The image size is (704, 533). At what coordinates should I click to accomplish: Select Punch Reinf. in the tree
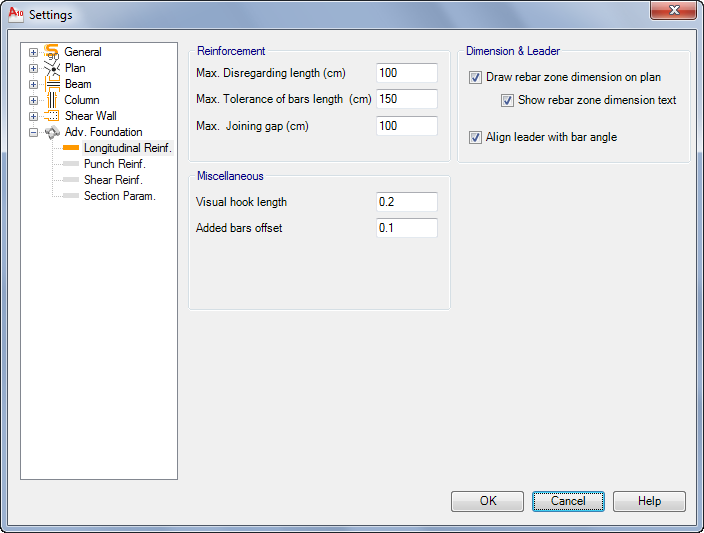(x=114, y=164)
